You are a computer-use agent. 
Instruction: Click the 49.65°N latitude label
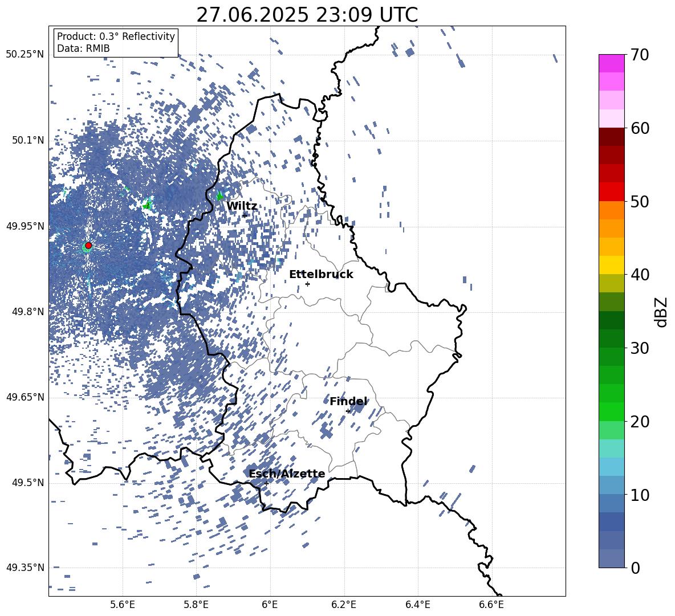tap(25, 397)
